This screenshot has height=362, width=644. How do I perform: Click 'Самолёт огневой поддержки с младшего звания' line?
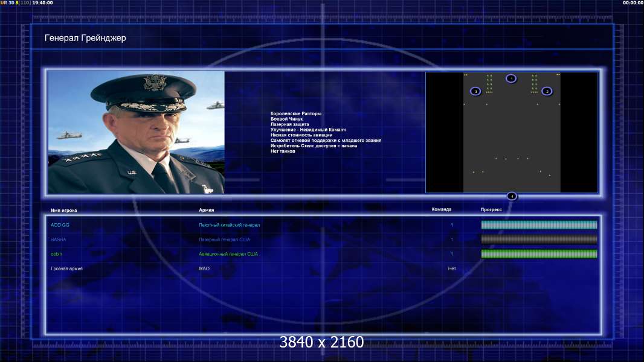tap(326, 140)
